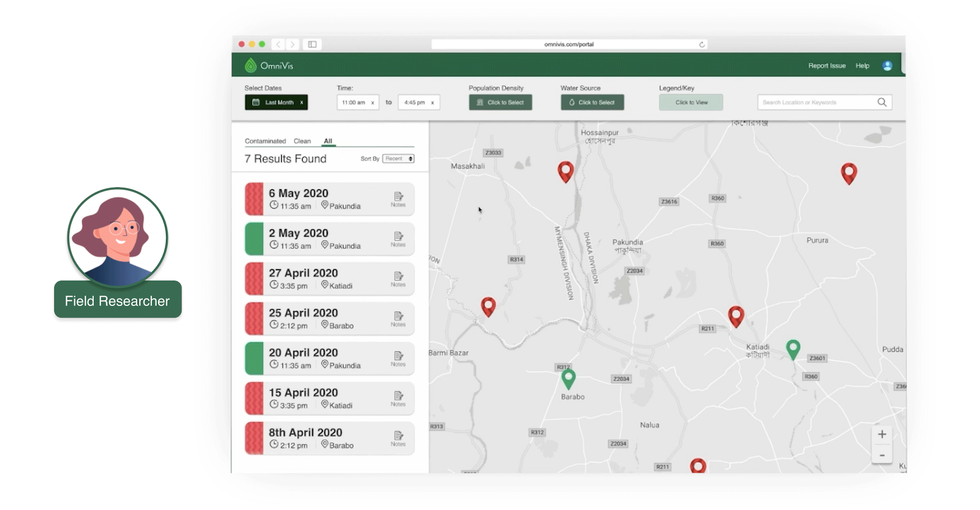Zoom out the map with the minus button
Viewport: 980px width, 510px height.
pos(882,455)
